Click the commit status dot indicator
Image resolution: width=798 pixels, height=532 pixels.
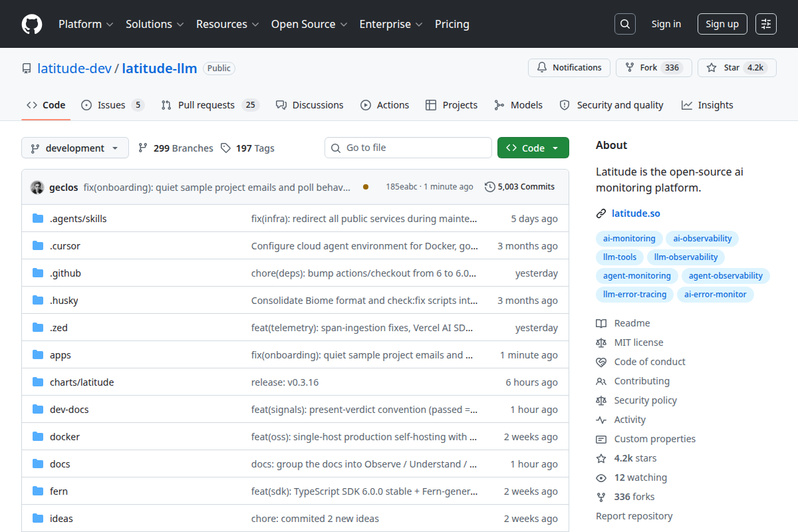[366, 187]
